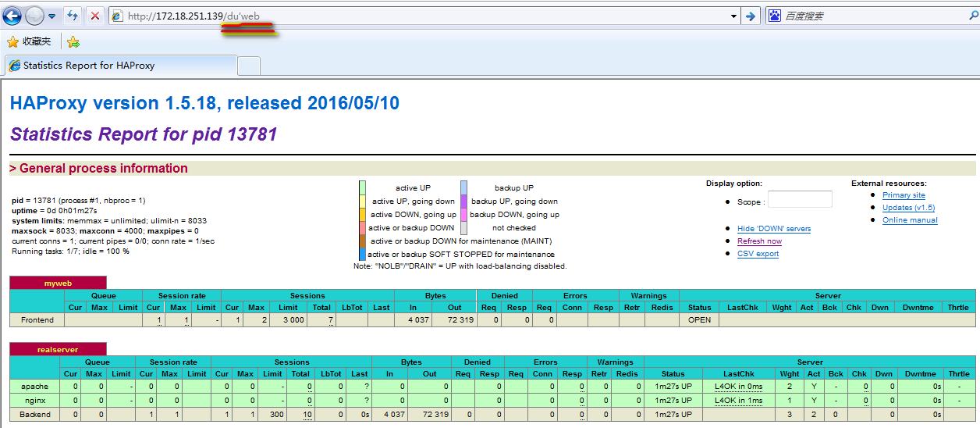Click the HAProxy version 1.5.18 heading

pyautogui.click(x=204, y=103)
